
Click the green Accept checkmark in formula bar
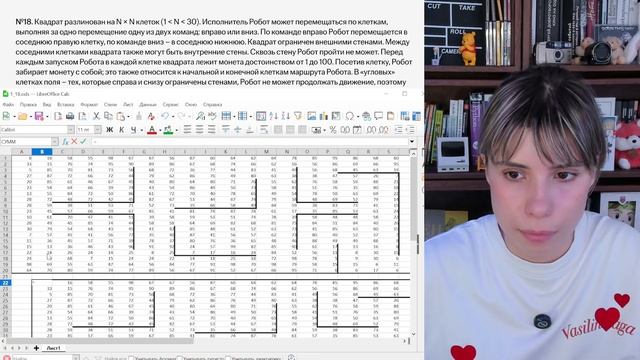tap(83, 141)
